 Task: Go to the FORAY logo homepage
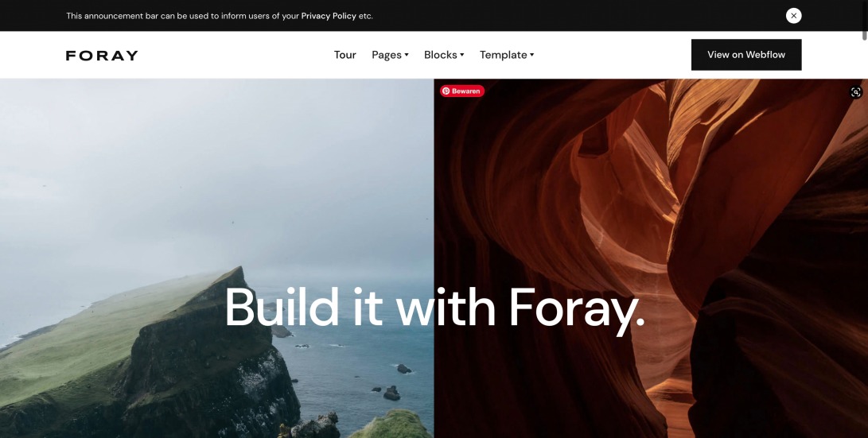pos(102,56)
